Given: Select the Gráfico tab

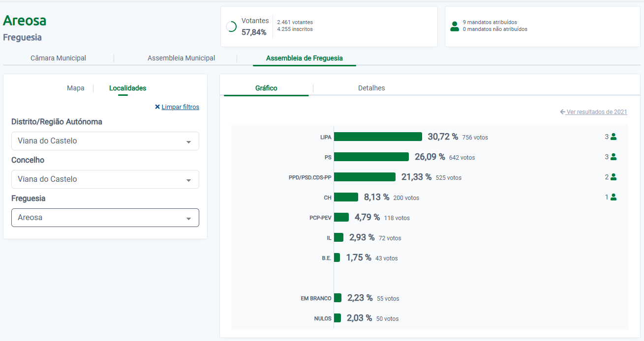Looking at the screenshot, I should pyautogui.click(x=266, y=88).
